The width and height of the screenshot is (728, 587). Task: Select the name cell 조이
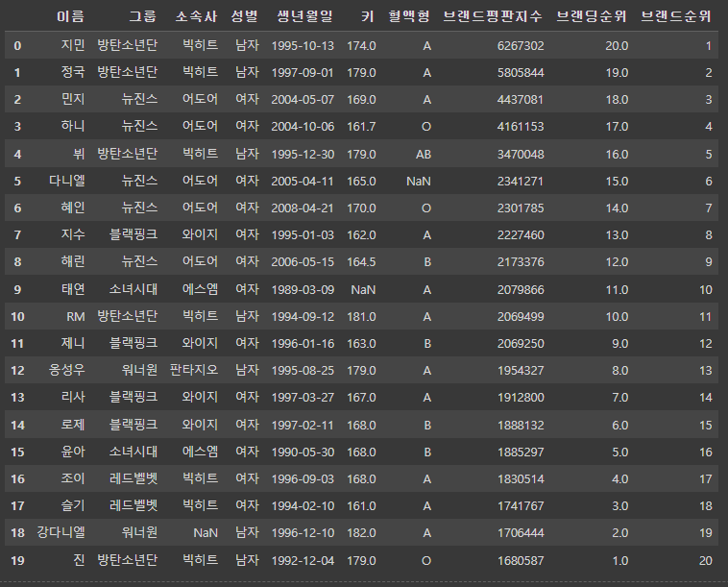[x=73, y=478]
